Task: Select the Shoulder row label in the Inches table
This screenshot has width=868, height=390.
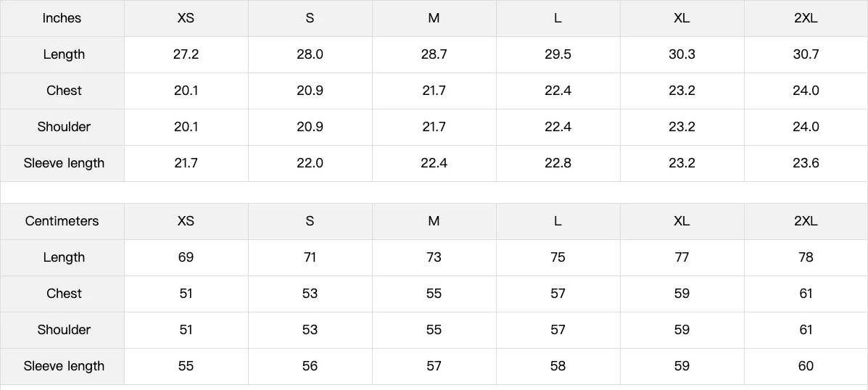Action: (x=64, y=127)
